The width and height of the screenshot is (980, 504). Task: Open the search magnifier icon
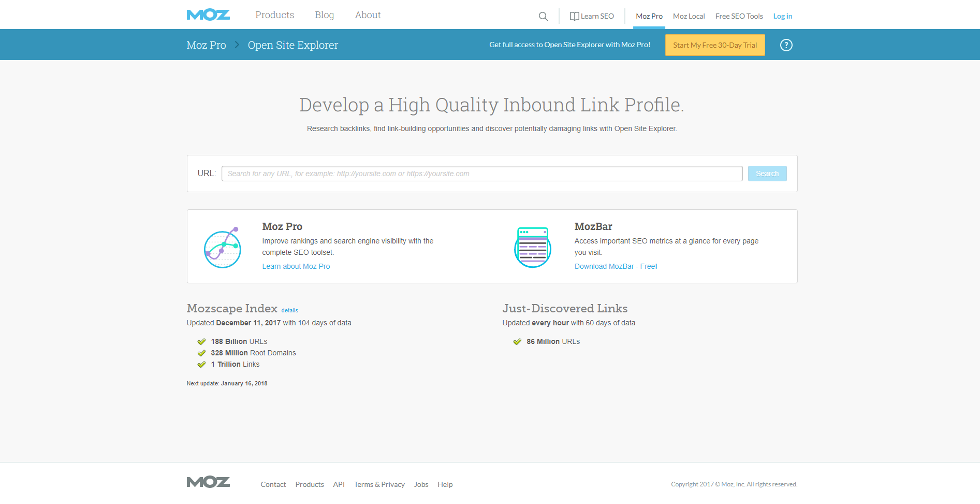coord(543,17)
